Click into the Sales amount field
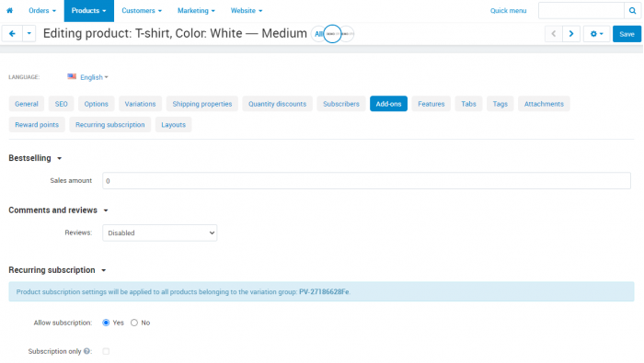The width and height of the screenshot is (644, 363). point(366,181)
